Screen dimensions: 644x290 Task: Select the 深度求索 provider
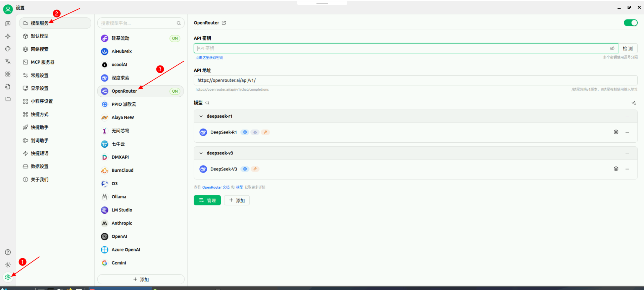click(x=141, y=78)
